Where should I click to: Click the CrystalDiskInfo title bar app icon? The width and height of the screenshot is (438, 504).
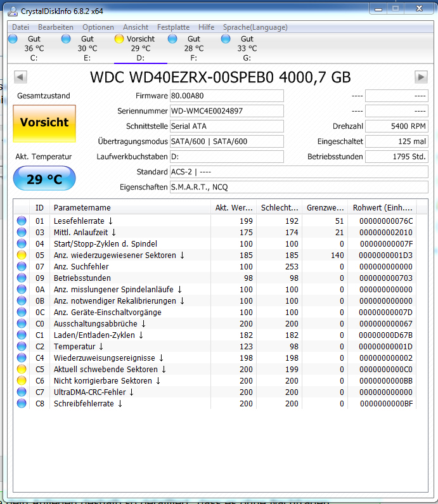pyautogui.click(x=13, y=11)
